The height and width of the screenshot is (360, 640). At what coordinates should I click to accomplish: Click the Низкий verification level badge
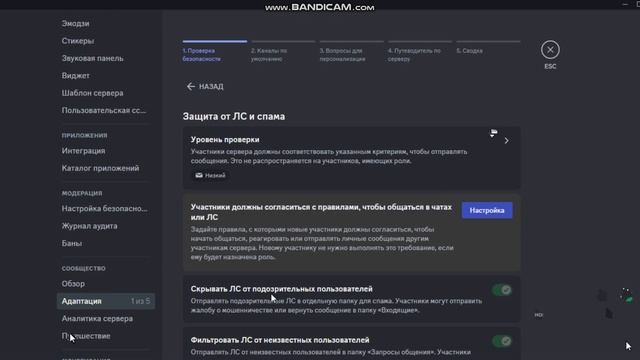click(210, 176)
